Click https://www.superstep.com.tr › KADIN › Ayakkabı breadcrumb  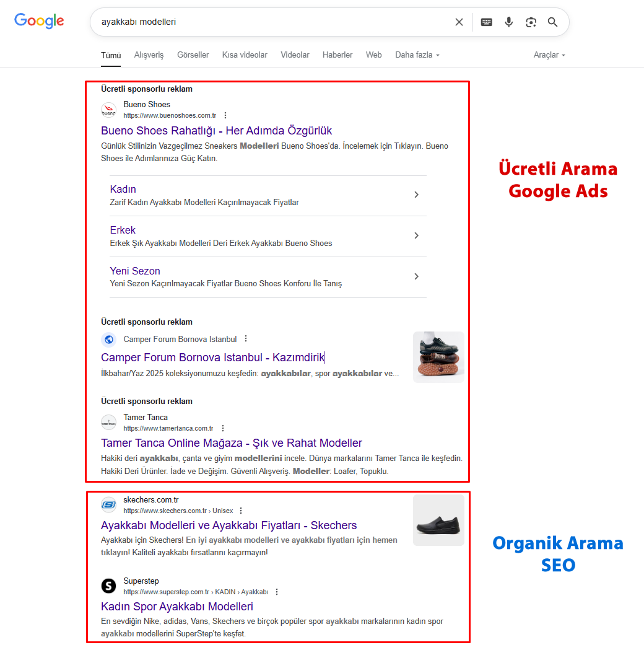pos(196,592)
